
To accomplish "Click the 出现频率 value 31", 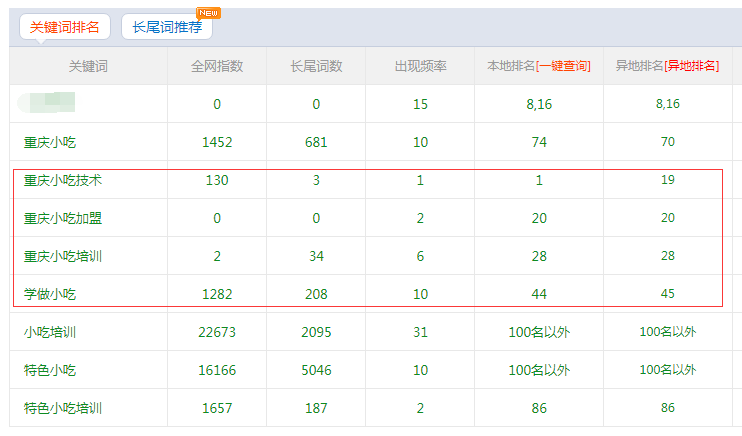I will click(420, 332).
